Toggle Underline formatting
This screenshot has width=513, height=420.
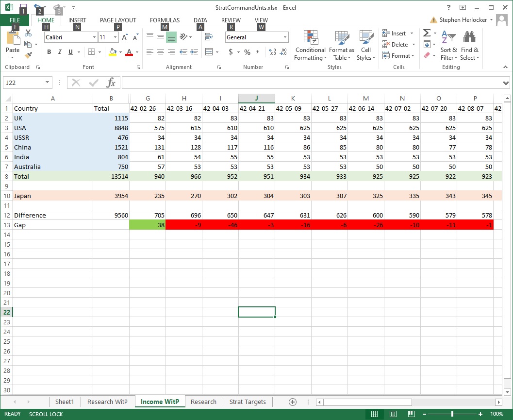pyautogui.click(x=70, y=52)
